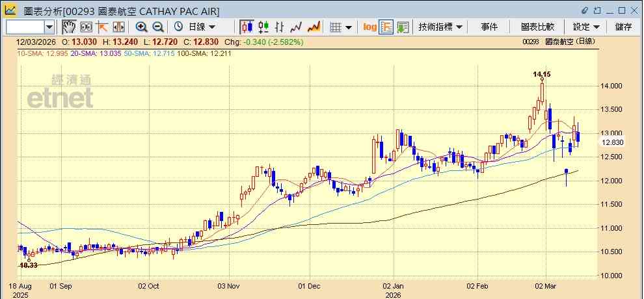This screenshot has height=299, width=644.
Task: Toggle the log scale
Action: (369, 27)
